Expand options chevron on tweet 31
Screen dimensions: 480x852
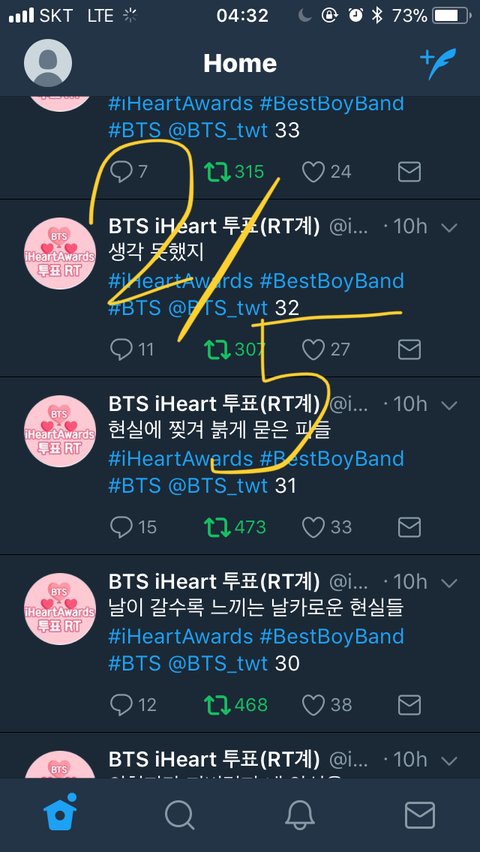[x=450, y=405]
